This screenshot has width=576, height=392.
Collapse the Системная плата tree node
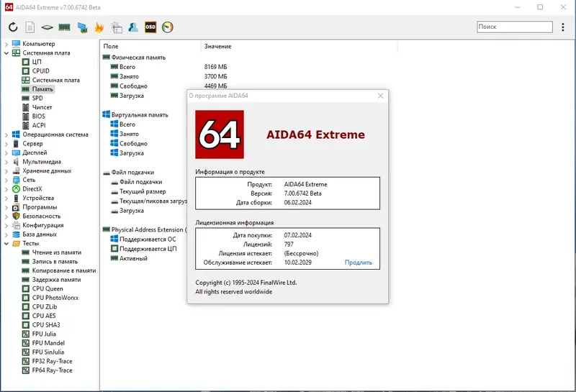click(6, 53)
